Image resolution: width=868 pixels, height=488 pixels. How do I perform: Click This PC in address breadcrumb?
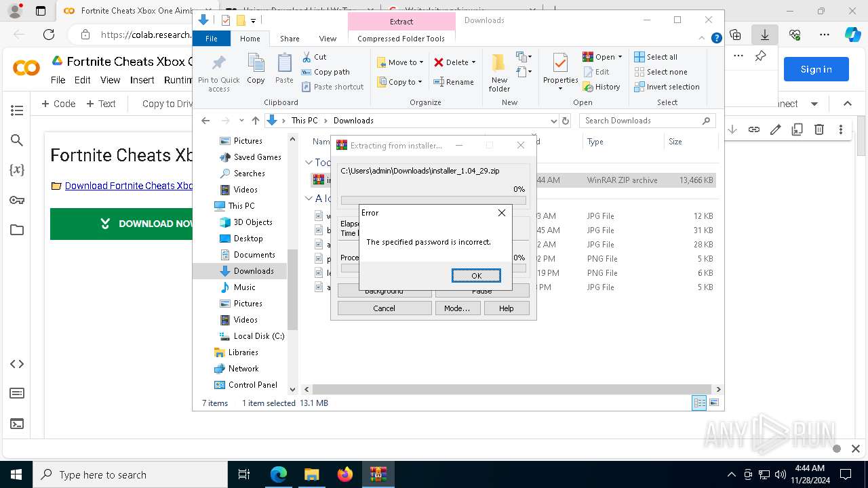click(x=304, y=121)
